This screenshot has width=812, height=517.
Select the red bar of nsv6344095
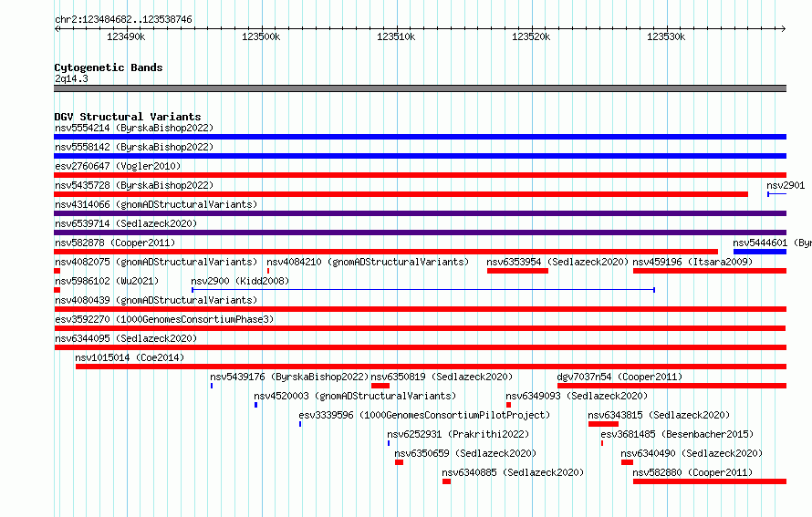tap(420, 347)
